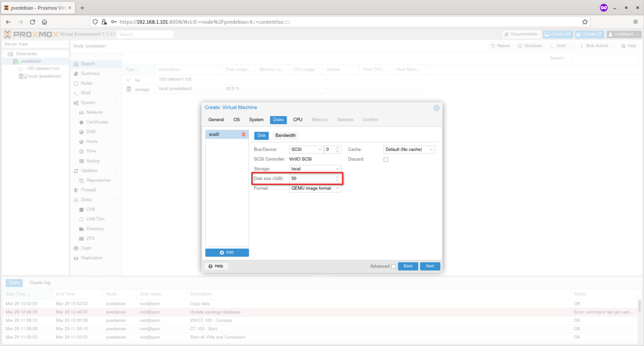Click the browser home icon
This screenshot has width=644, height=346.
pos(45,22)
